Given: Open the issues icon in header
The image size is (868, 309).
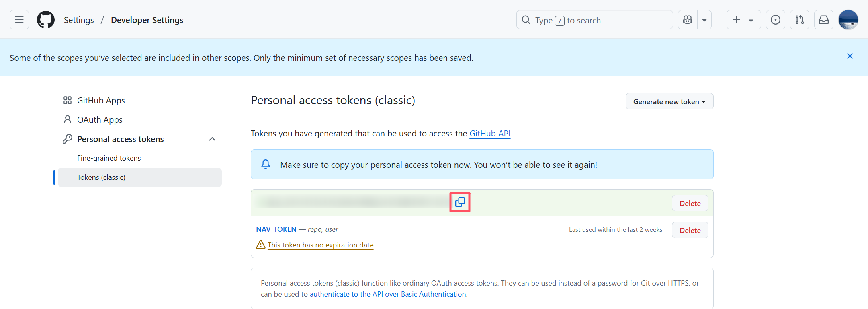Looking at the screenshot, I should pyautogui.click(x=776, y=20).
